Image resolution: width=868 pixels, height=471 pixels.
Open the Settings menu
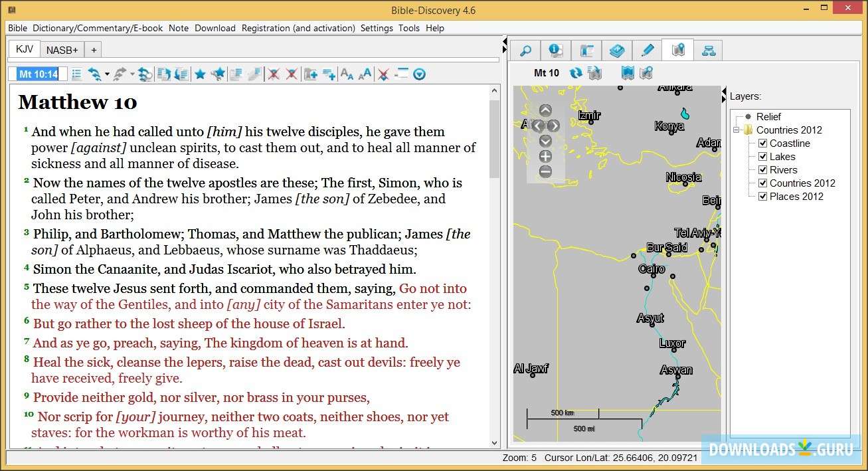(x=377, y=28)
